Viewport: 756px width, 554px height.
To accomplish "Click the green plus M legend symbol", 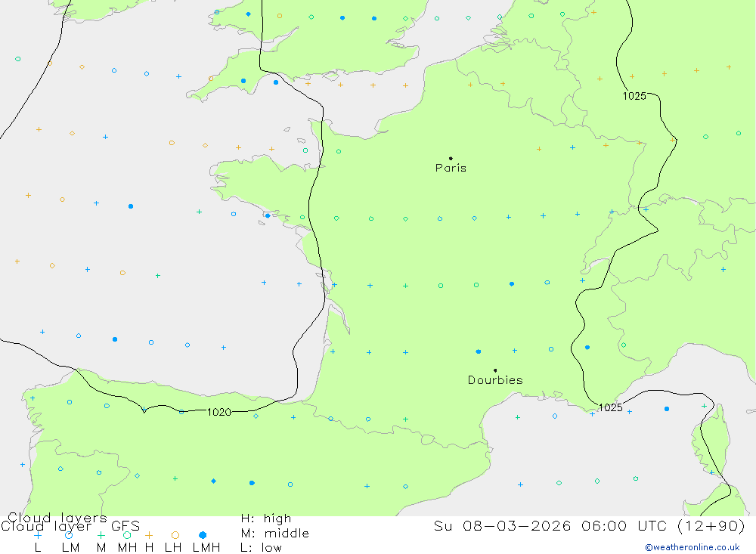I will [x=101, y=535].
